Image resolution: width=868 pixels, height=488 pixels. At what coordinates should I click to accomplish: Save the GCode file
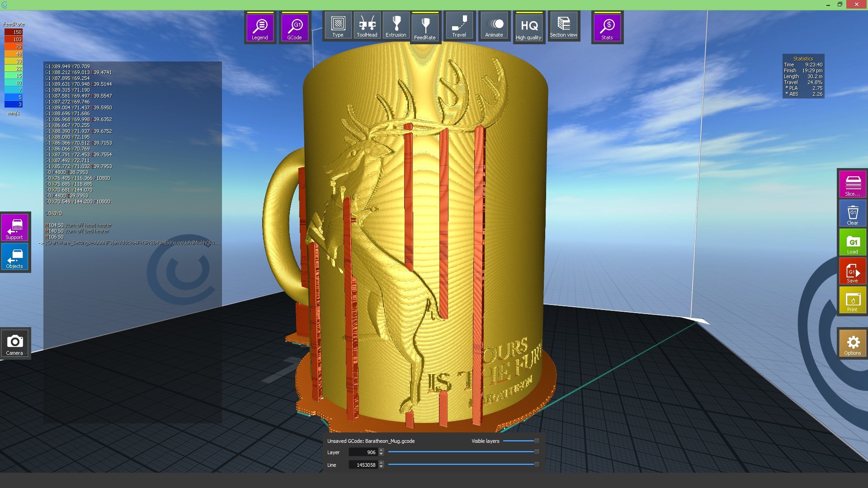tap(852, 271)
